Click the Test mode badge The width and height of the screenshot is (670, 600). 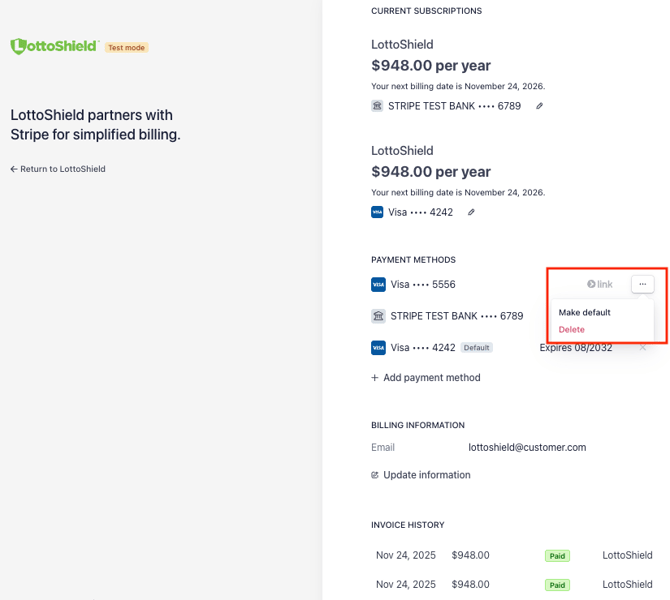click(x=127, y=47)
